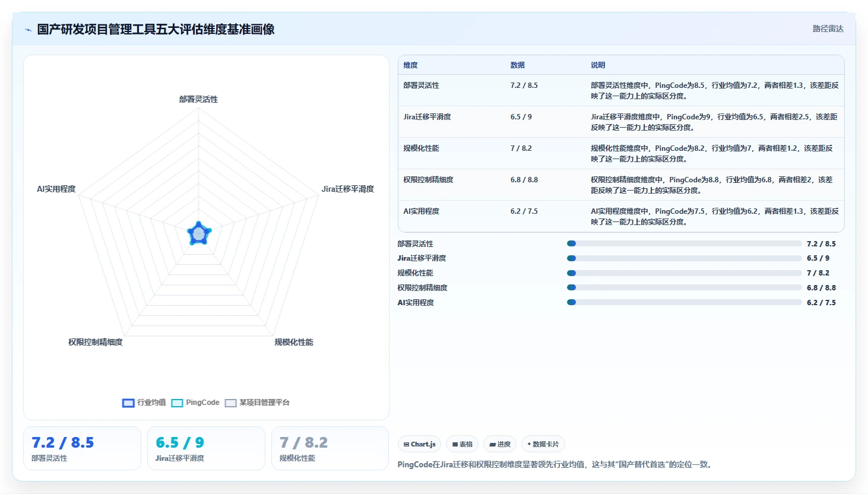Click the AI实用程度 description mentioning PingCode为7.5
Image resolution: width=868 pixels, height=494 pixels.
(715, 217)
